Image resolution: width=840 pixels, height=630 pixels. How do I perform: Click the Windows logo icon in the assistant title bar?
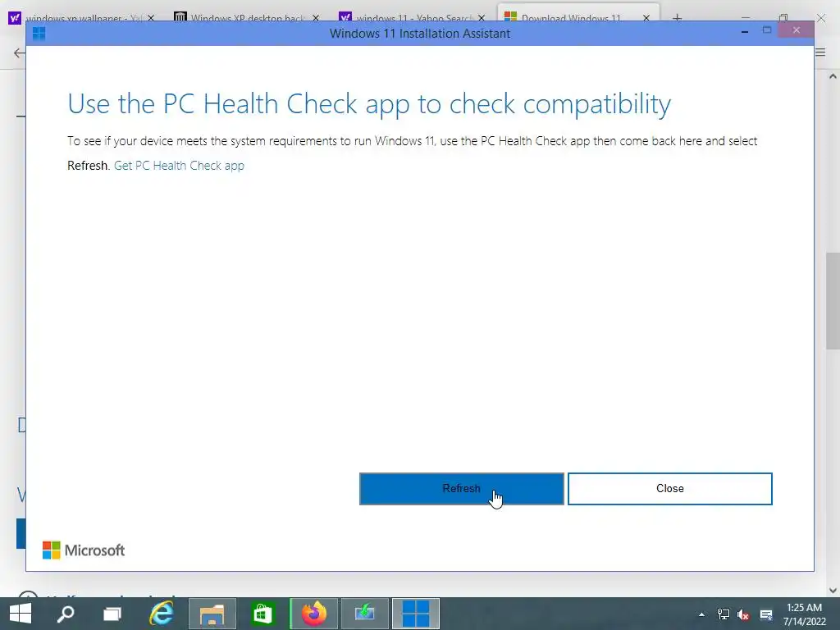tap(39, 34)
